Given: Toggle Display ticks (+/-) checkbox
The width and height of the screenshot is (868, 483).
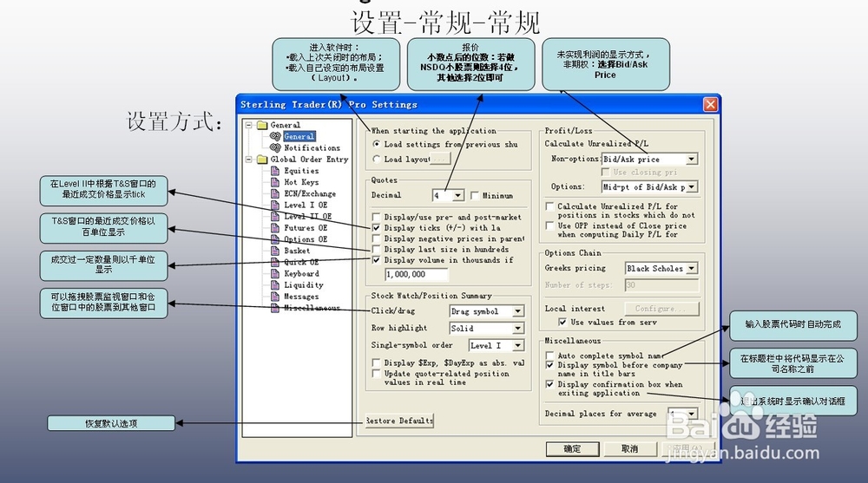Looking at the screenshot, I should tap(377, 228).
